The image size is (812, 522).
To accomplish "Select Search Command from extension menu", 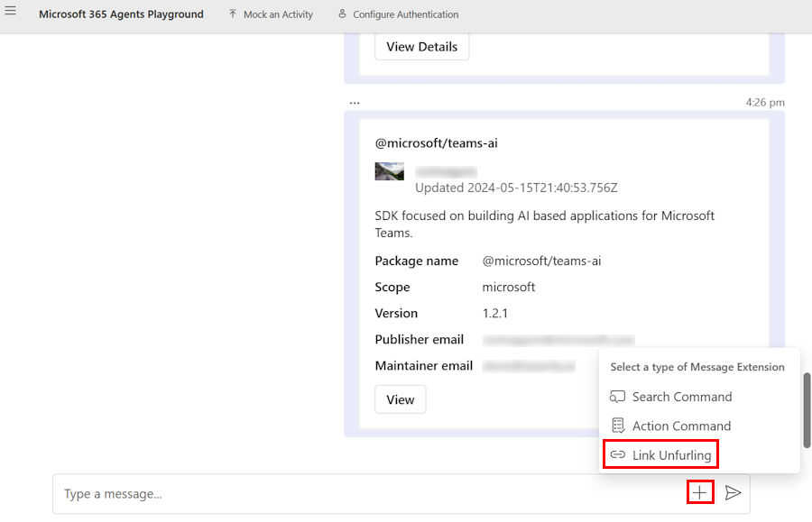I will coord(670,397).
